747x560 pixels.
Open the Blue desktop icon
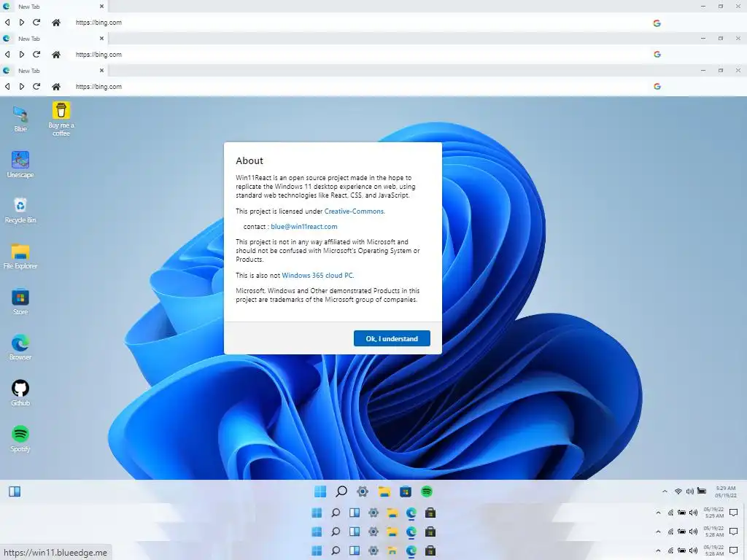pyautogui.click(x=20, y=119)
